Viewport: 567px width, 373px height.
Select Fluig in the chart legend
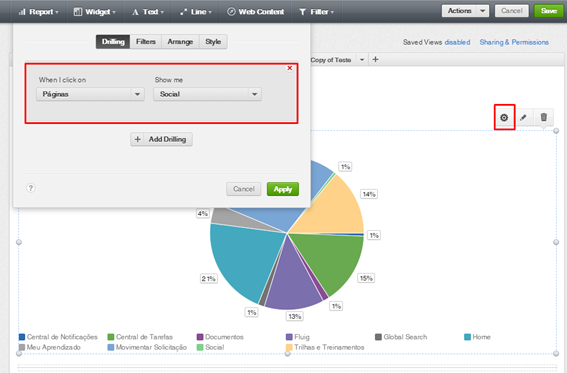(x=298, y=337)
